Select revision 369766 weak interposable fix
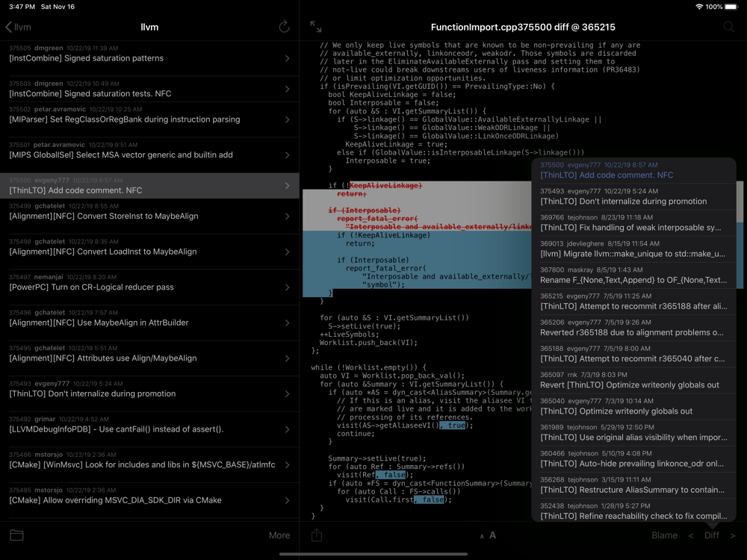The height and width of the screenshot is (560, 747). (633, 223)
